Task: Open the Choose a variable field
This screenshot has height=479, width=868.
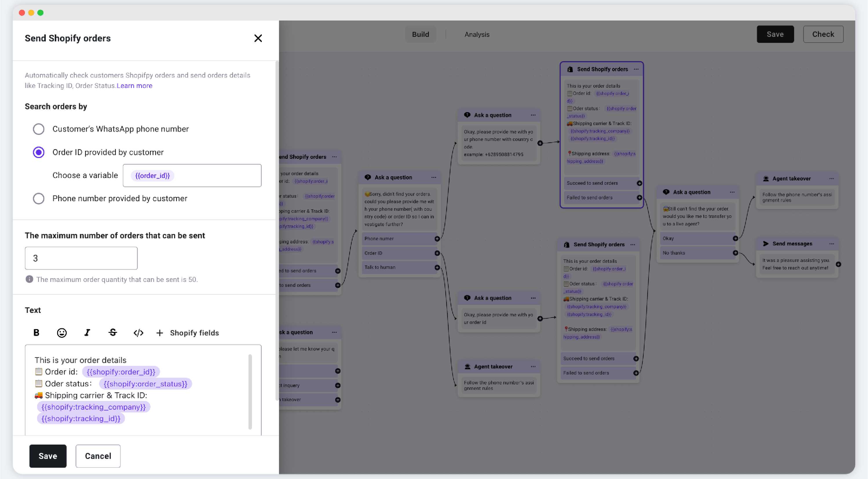Action: click(192, 175)
